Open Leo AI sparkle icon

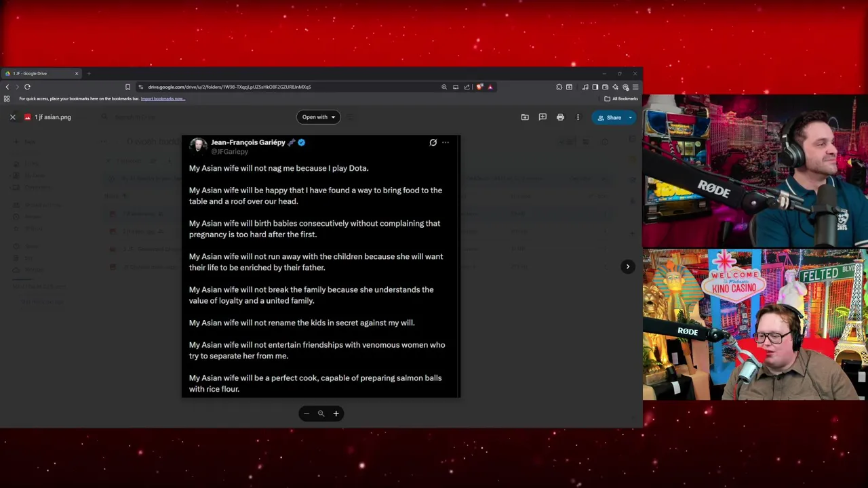tap(615, 87)
